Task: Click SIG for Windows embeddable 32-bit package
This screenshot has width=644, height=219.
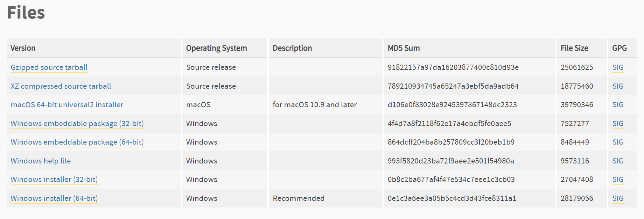Action: pyautogui.click(x=618, y=124)
